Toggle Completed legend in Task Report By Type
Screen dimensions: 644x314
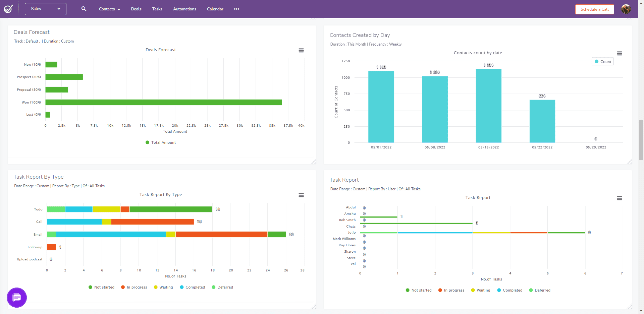pos(193,287)
